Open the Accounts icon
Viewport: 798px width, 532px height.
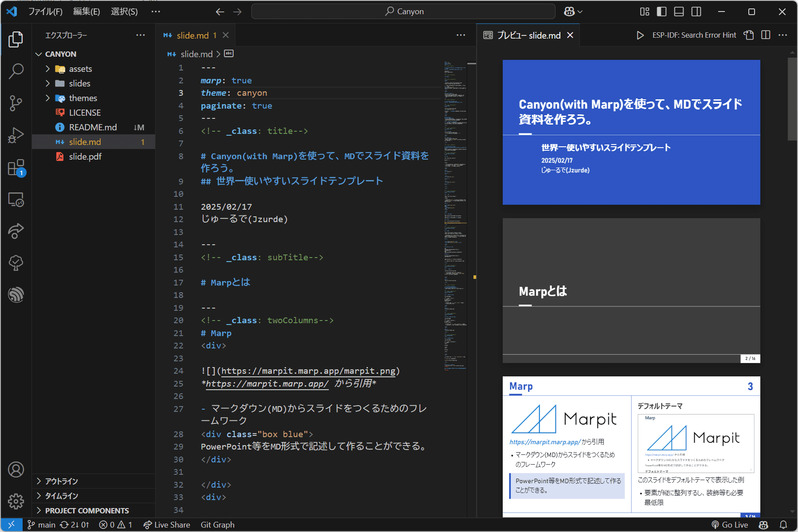pyautogui.click(x=16, y=469)
